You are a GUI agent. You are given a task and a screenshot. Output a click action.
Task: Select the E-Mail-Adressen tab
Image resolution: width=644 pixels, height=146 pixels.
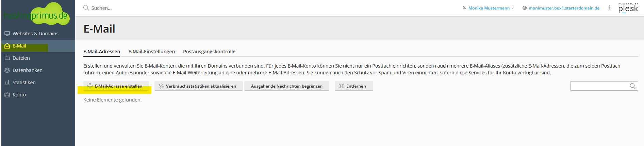102,52
